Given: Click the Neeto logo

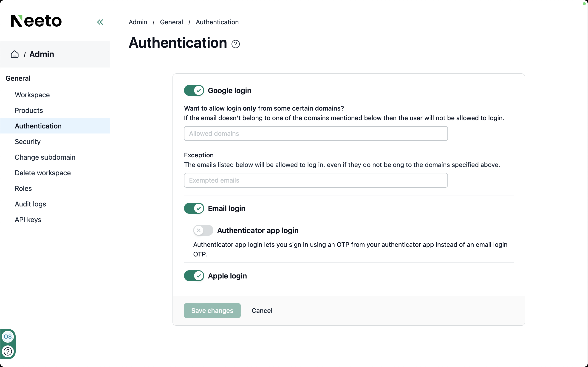Looking at the screenshot, I should point(36,21).
